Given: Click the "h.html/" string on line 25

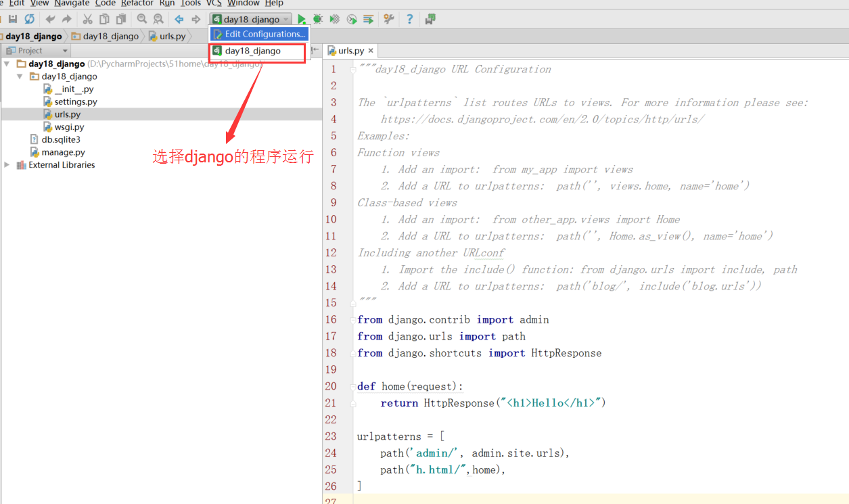Looking at the screenshot, I should [x=439, y=469].
